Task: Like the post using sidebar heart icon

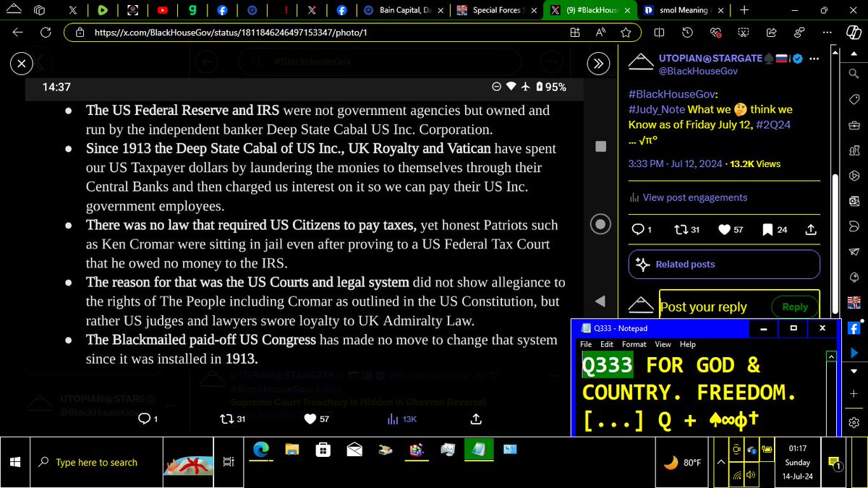Action: 725,229
